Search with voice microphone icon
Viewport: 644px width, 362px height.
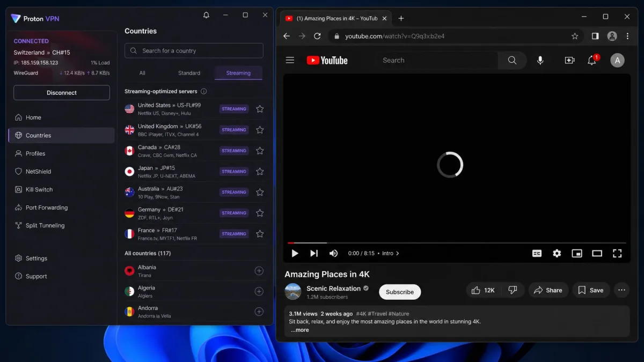click(x=540, y=61)
